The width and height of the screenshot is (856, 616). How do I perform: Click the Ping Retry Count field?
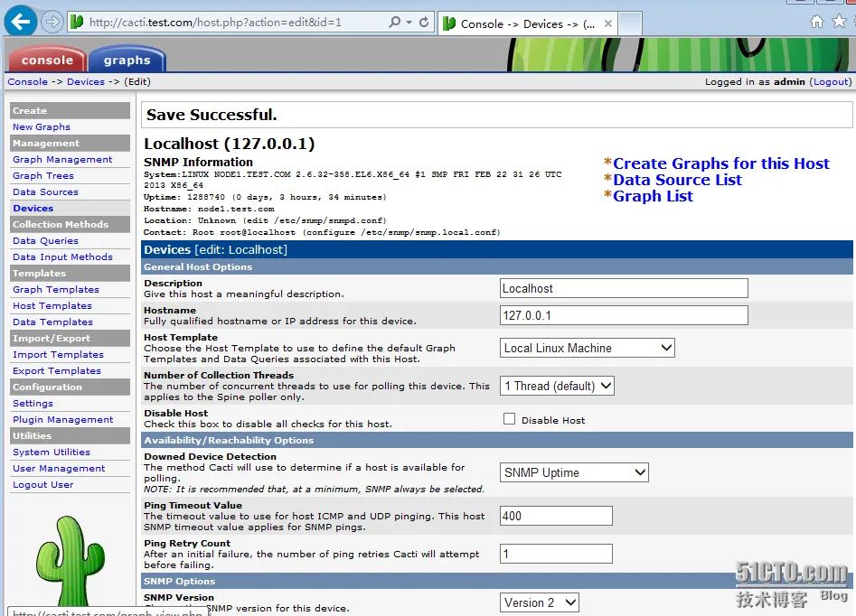coord(556,554)
